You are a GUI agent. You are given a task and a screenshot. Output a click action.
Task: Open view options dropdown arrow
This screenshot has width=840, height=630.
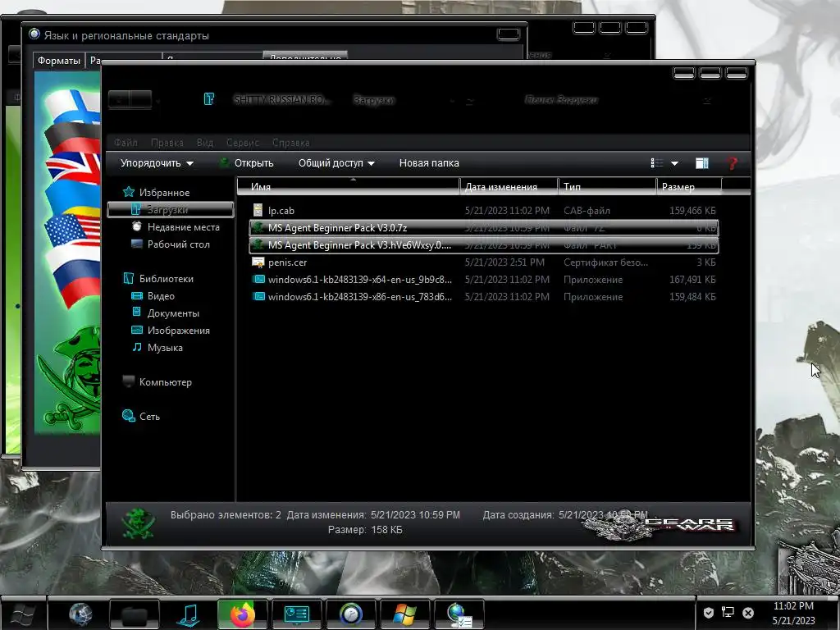[x=674, y=163]
